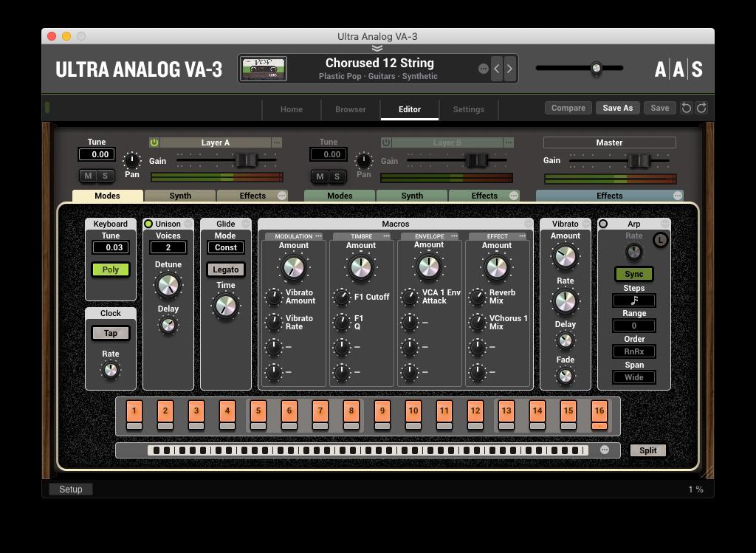
Task: Click the Effect macro Amount knob
Action: point(497,267)
